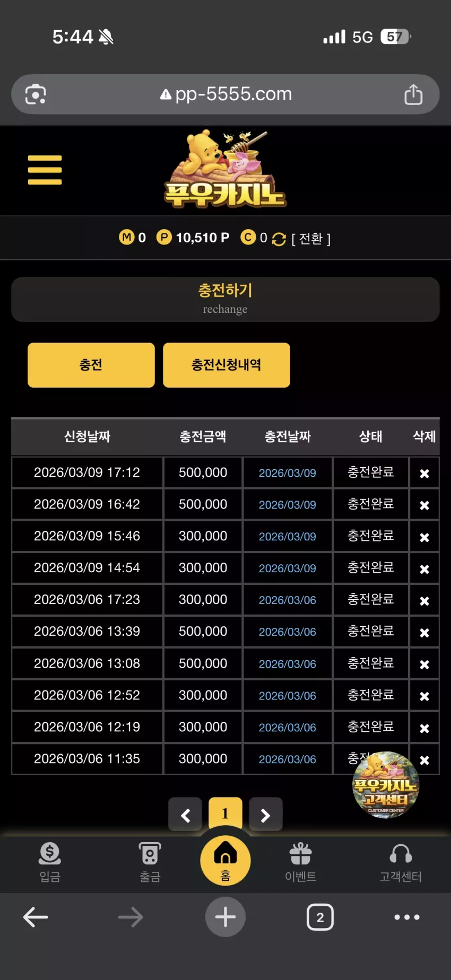The height and width of the screenshot is (980, 451).
Task: Open the browser tabs counter showing 2
Action: (320, 917)
